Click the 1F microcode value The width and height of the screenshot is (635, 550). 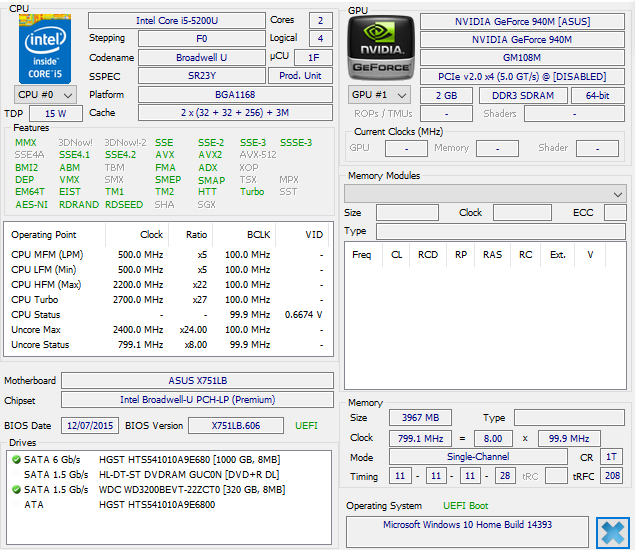(313, 58)
